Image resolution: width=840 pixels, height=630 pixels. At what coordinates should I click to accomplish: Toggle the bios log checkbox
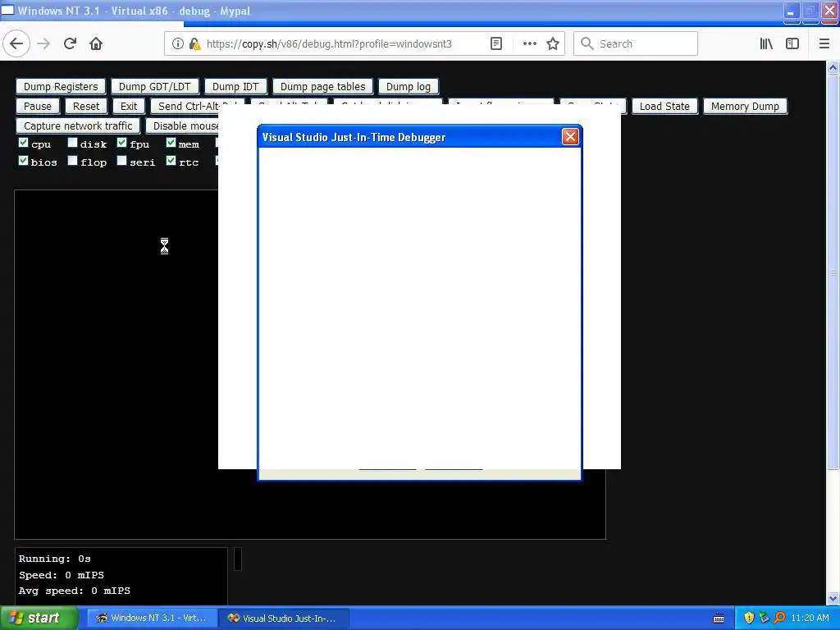click(x=23, y=161)
